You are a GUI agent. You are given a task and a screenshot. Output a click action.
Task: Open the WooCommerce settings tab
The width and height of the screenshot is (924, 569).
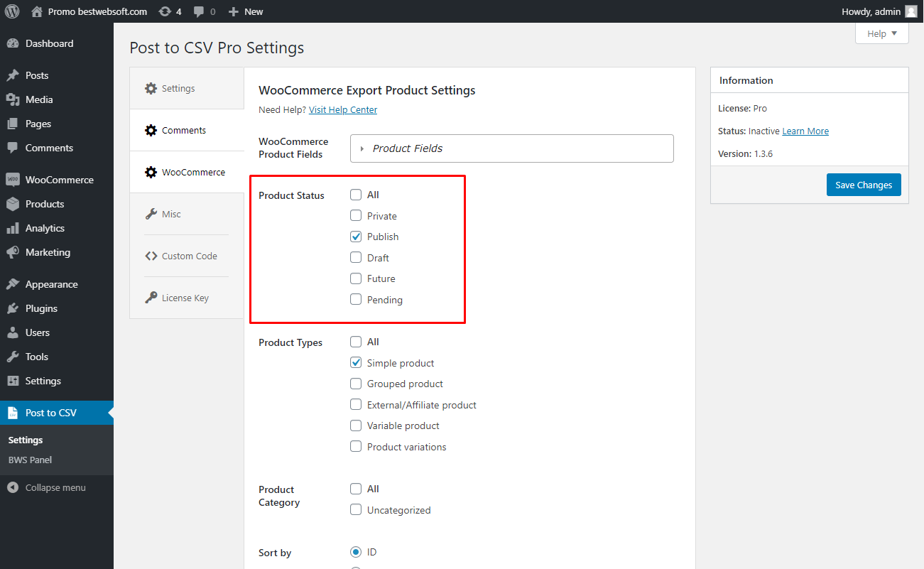[187, 172]
